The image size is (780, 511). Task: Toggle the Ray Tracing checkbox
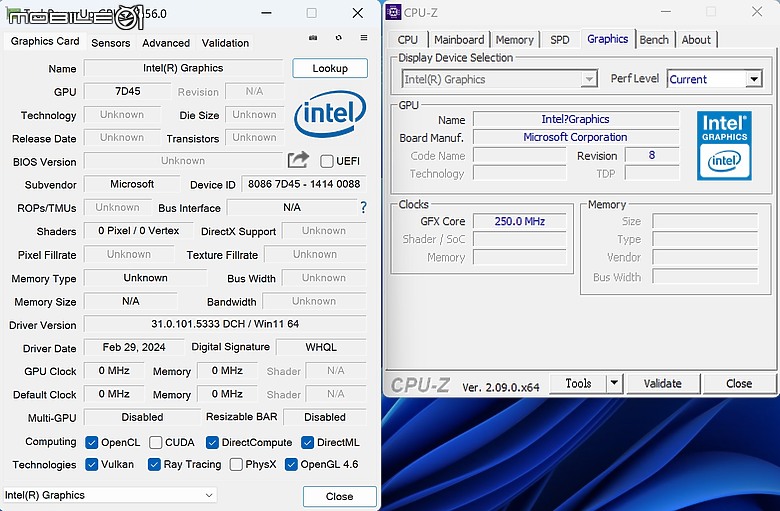pyautogui.click(x=154, y=464)
